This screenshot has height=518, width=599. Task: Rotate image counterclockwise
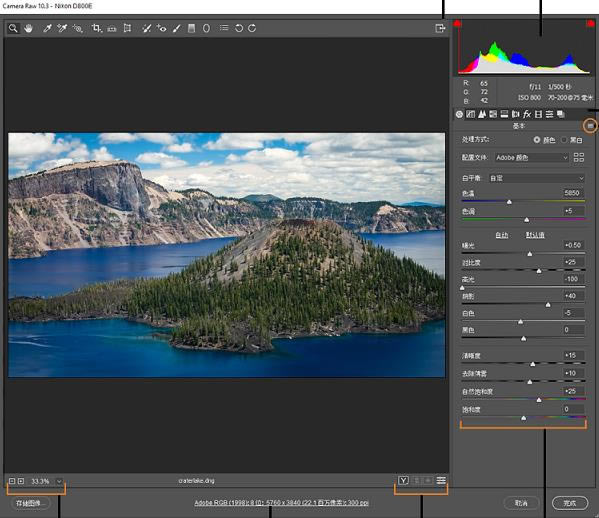click(239, 28)
